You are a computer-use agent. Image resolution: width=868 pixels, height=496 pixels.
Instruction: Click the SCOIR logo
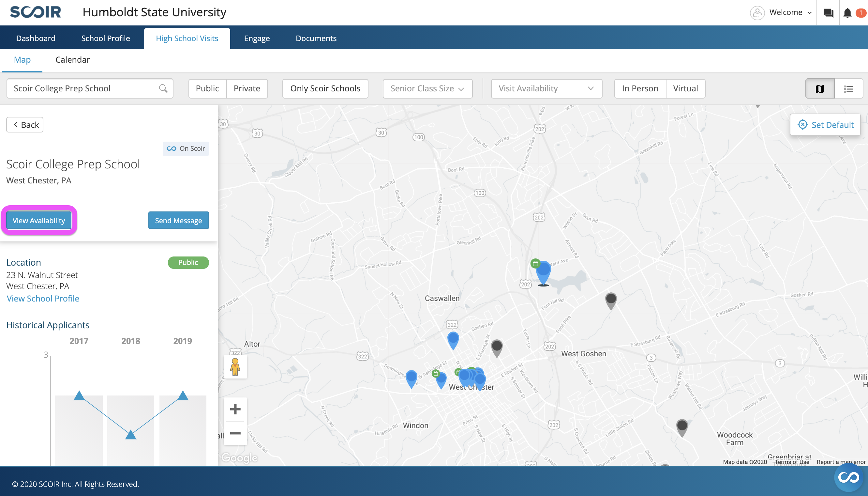(x=36, y=12)
